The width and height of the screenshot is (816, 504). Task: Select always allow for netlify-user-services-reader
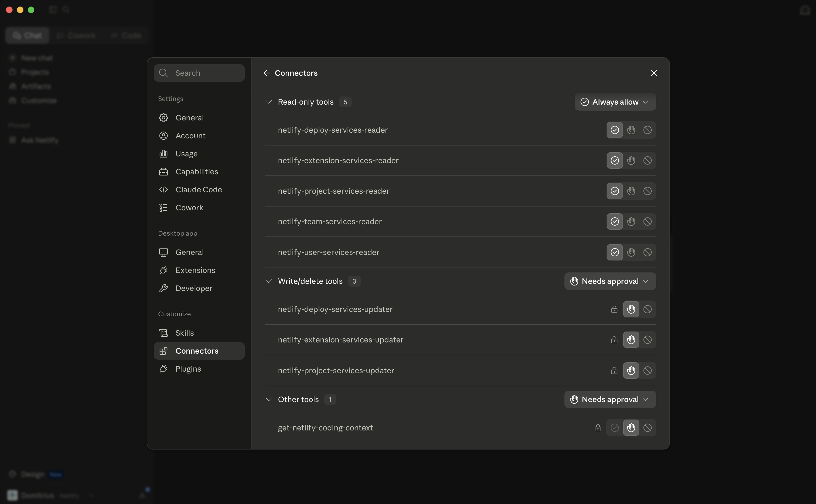click(615, 252)
